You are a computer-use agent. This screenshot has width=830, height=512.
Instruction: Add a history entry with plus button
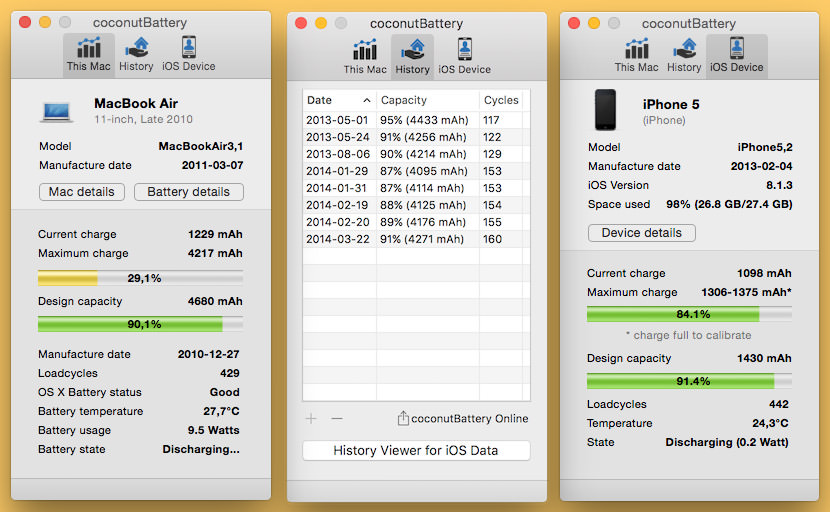click(311, 419)
